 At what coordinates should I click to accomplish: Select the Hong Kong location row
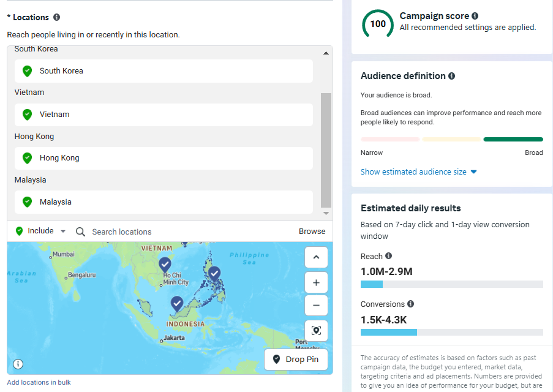point(164,158)
